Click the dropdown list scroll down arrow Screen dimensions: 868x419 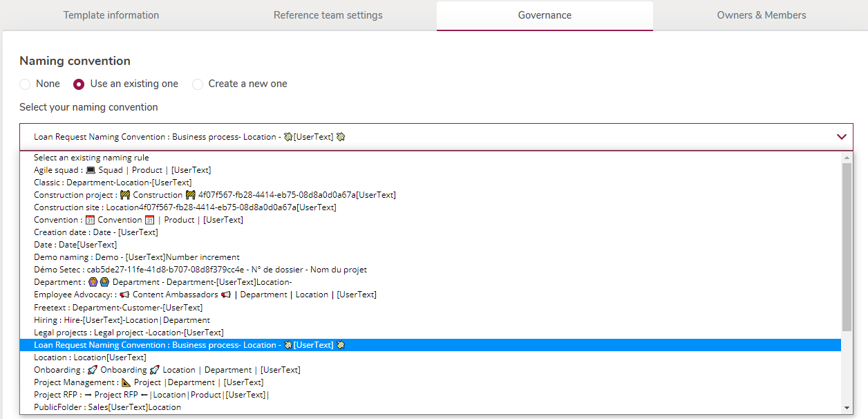point(847,408)
